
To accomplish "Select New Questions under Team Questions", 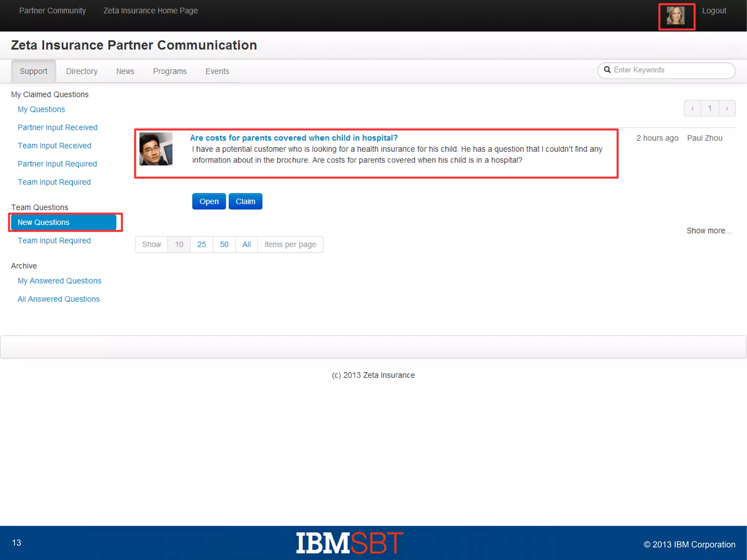I will point(63,222).
